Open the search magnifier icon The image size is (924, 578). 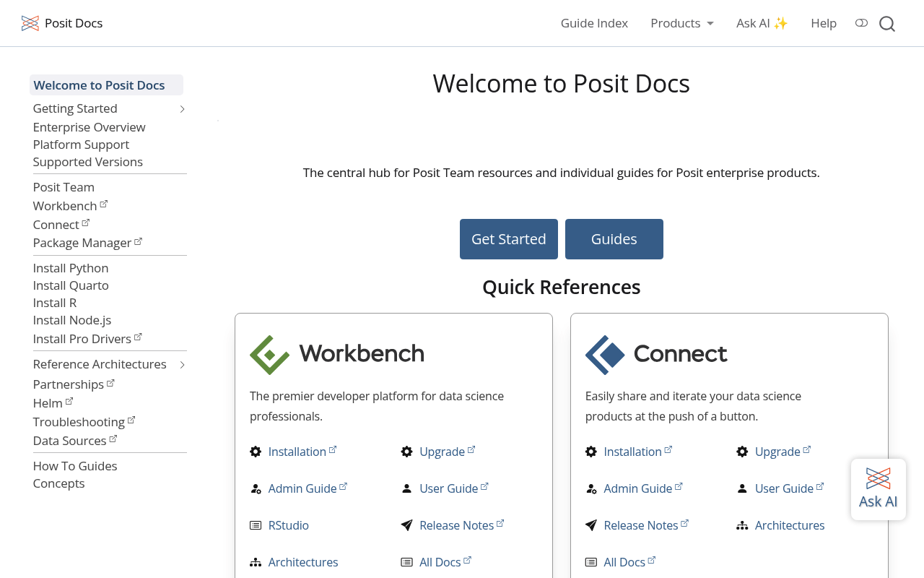point(887,24)
